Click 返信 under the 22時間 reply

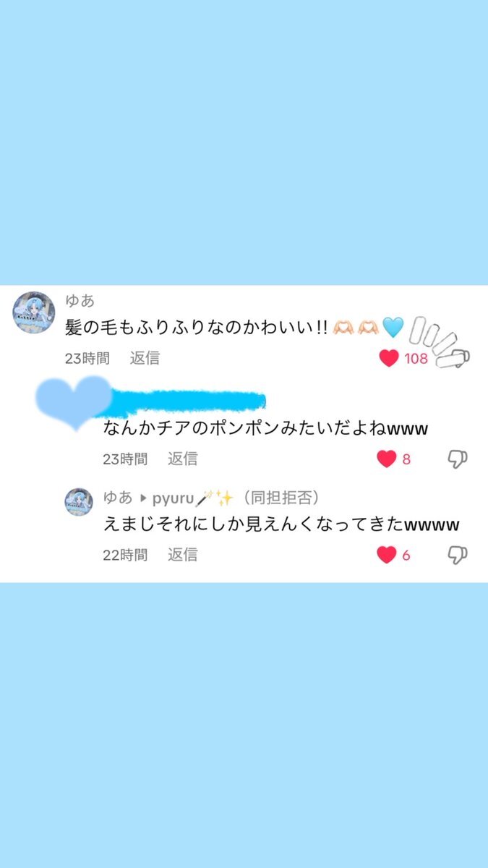tap(183, 555)
